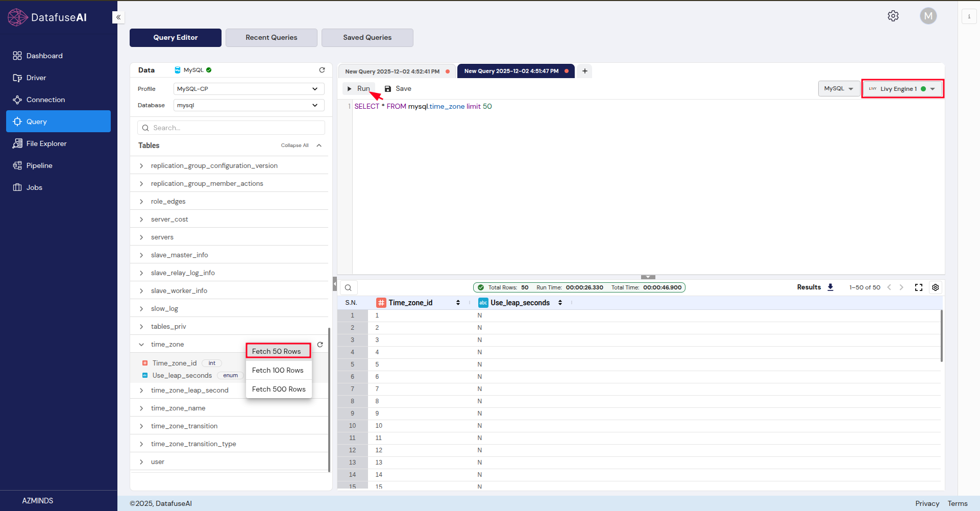Open the File Explorer sidebar icon
980x511 pixels.
[x=17, y=143]
